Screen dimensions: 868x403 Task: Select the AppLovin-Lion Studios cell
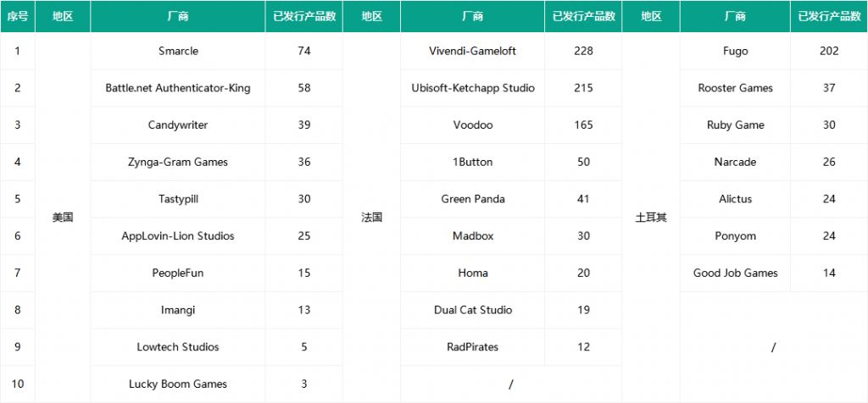click(x=178, y=236)
